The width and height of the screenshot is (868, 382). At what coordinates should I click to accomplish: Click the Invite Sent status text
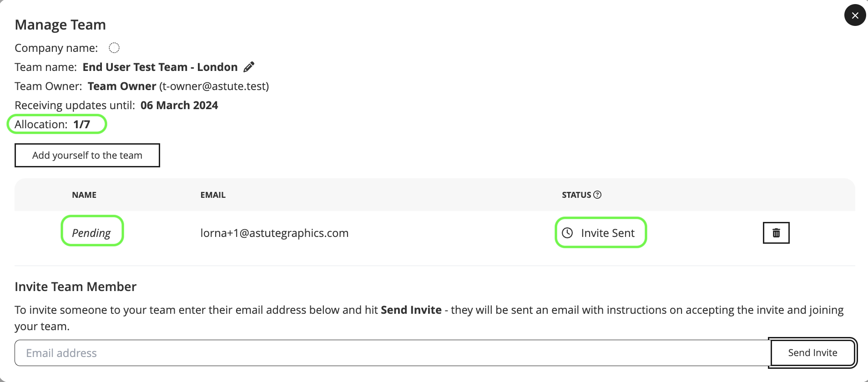coord(607,233)
